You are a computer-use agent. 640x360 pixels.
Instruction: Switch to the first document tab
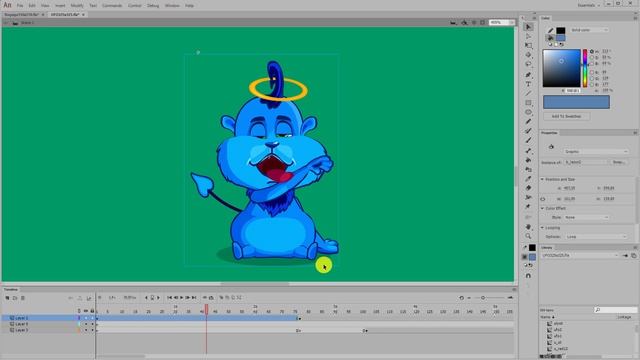(22, 14)
